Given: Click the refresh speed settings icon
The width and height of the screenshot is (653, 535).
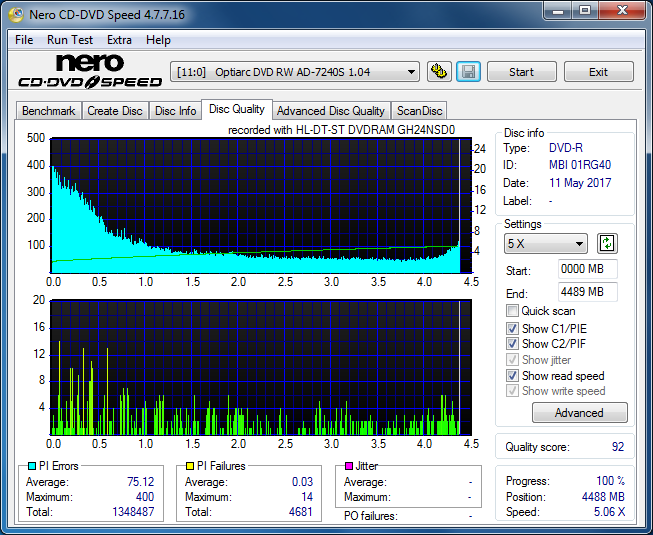Looking at the screenshot, I should click(607, 243).
